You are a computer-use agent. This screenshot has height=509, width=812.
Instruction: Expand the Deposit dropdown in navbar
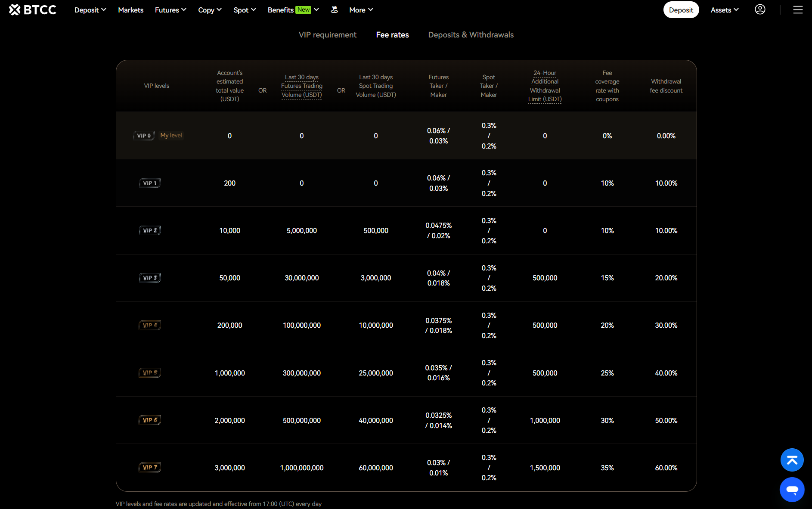click(90, 10)
